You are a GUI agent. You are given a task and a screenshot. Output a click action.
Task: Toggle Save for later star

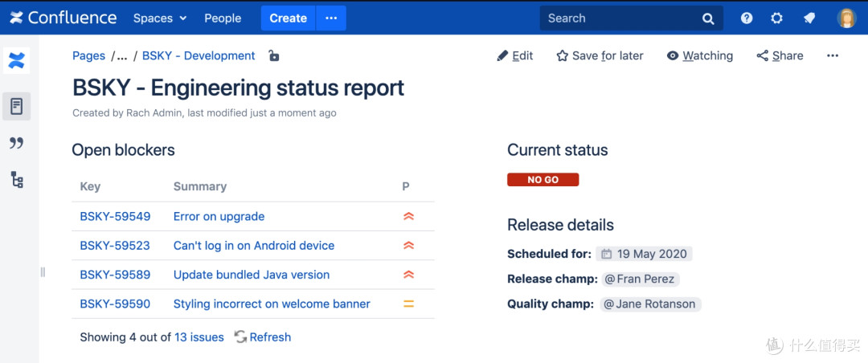coord(600,56)
